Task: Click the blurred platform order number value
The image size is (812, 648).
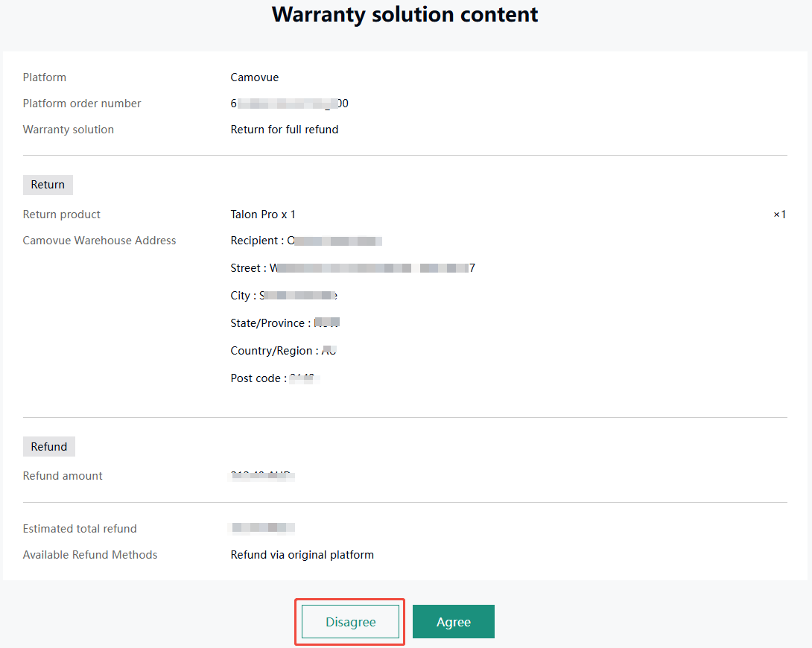Action: [290, 104]
